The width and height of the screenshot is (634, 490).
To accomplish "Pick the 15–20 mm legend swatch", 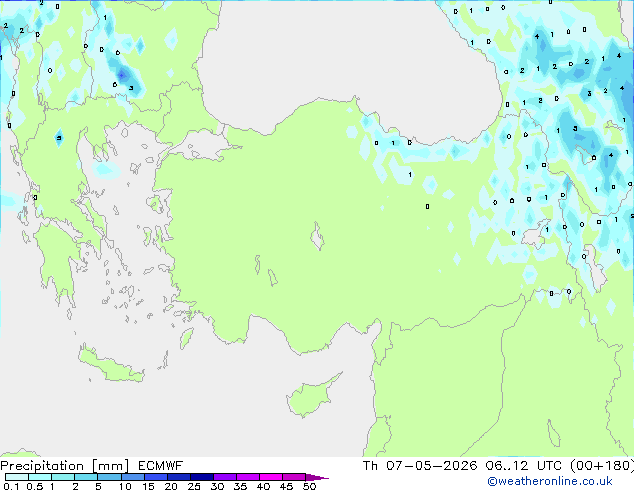I will (155, 477).
